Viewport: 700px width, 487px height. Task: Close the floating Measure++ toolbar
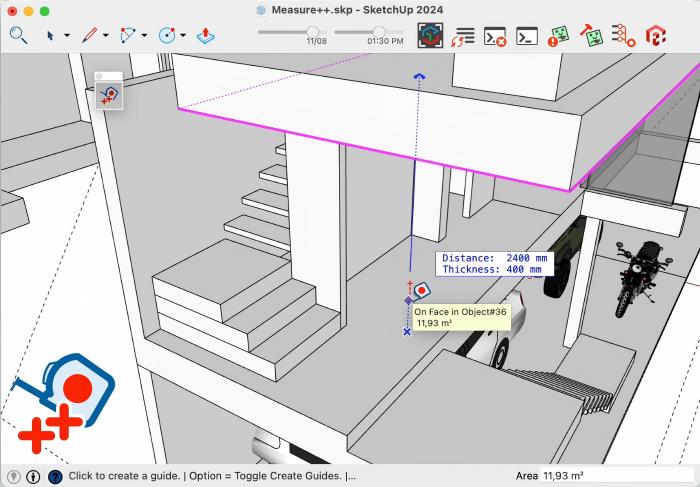100,76
